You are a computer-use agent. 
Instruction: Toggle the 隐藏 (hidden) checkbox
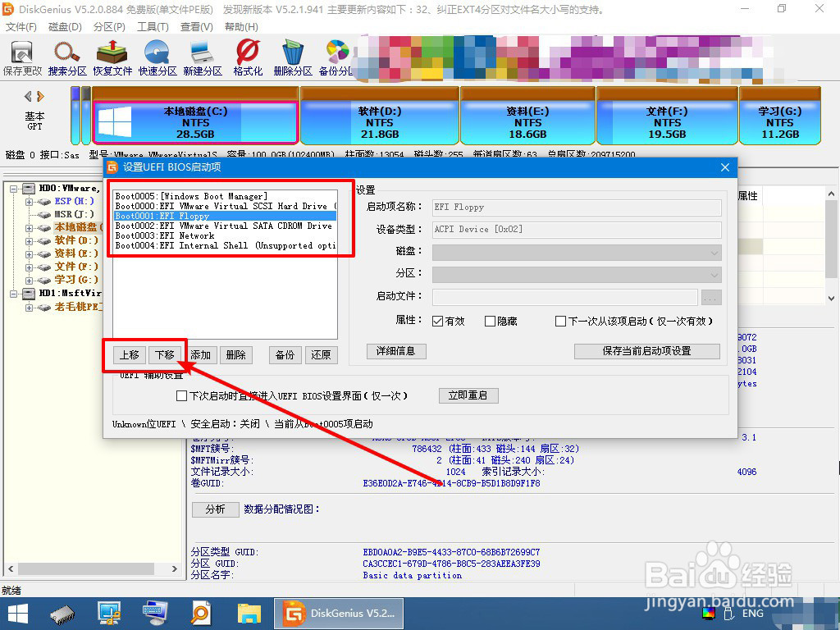pyautogui.click(x=490, y=321)
